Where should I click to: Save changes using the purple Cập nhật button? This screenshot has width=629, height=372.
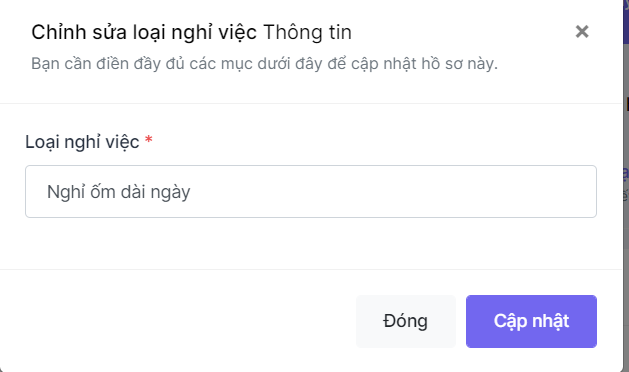click(x=531, y=321)
